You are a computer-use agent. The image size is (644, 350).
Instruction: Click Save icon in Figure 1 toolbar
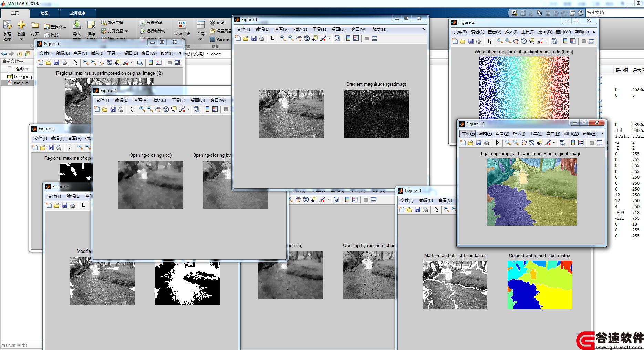coord(254,38)
